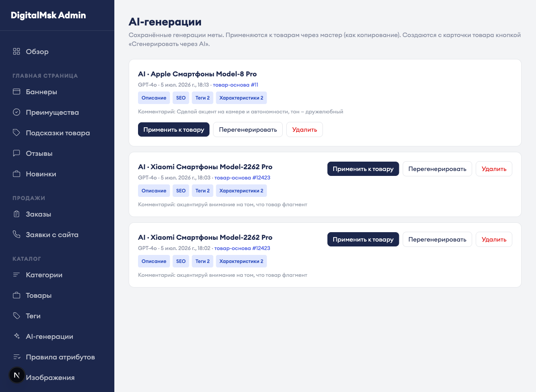Viewport: 536px width, 392px height.
Task: Apply the 18:02 Xiaomi generation to product
Action: (x=363, y=239)
